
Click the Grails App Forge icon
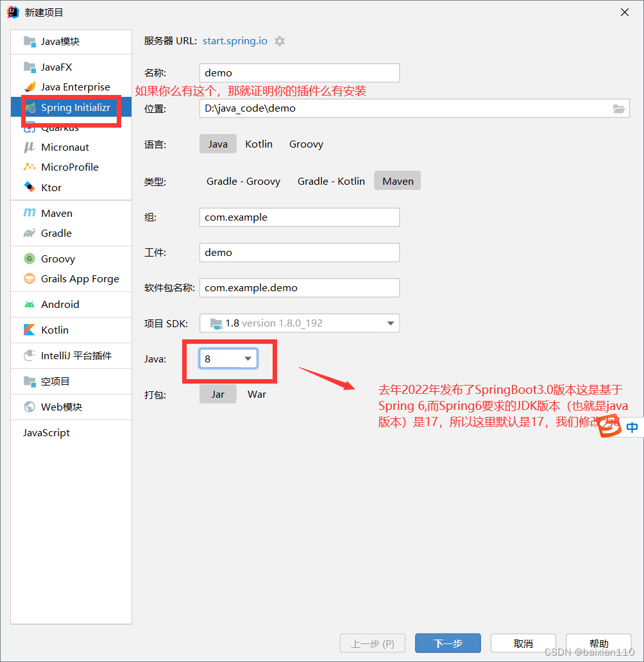[x=30, y=278]
